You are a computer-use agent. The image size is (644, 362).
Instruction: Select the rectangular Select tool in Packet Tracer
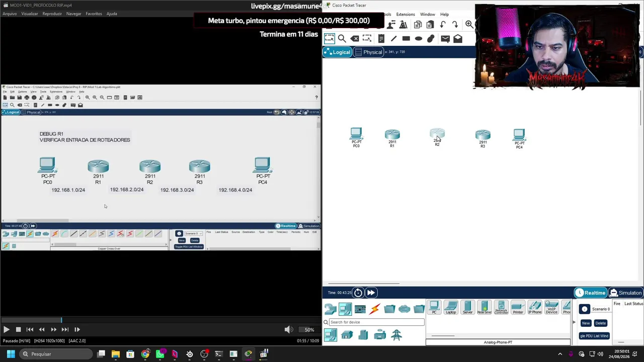(x=329, y=39)
